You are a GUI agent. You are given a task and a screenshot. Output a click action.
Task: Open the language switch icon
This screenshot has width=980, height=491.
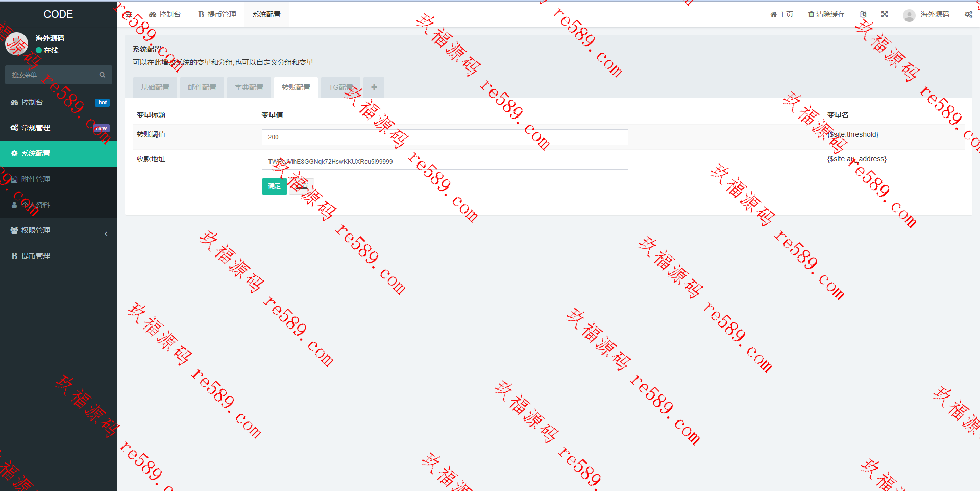pos(863,14)
